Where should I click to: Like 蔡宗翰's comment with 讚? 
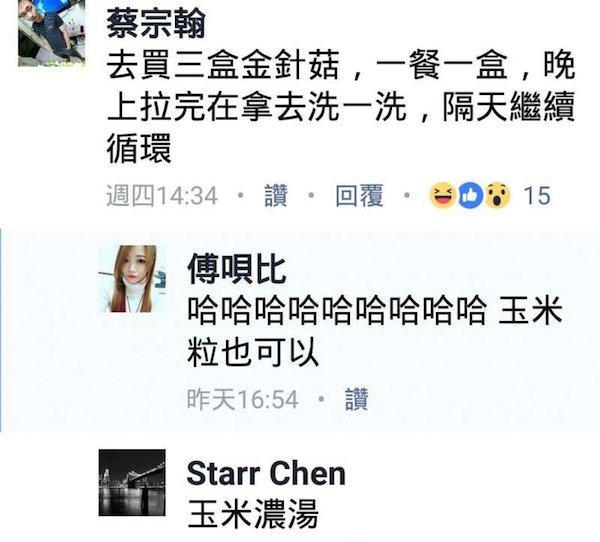click(x=276, y=196)
